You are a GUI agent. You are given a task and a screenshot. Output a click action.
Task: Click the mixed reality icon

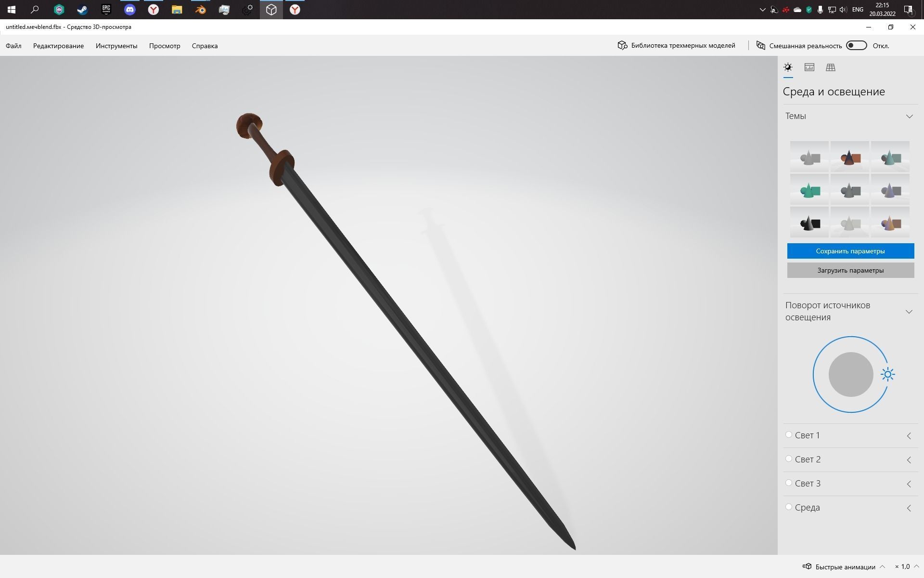point(761,45)
